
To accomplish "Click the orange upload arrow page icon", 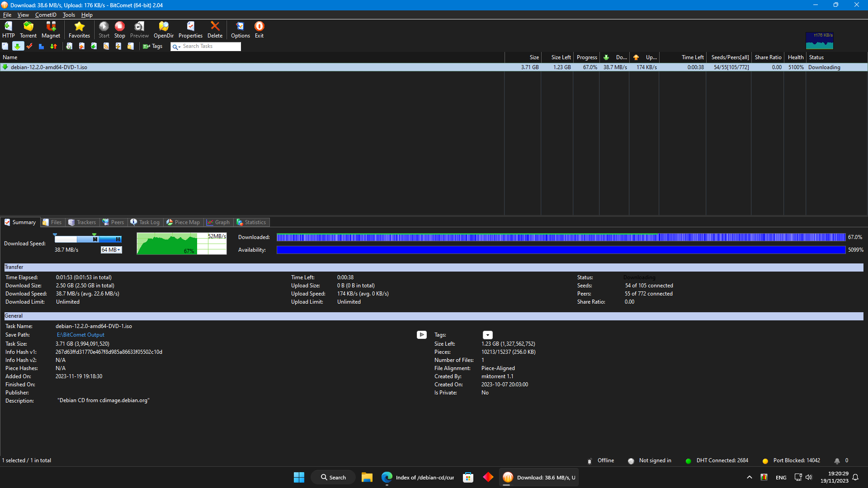I will pyautogui.click(x=82, y=46).
